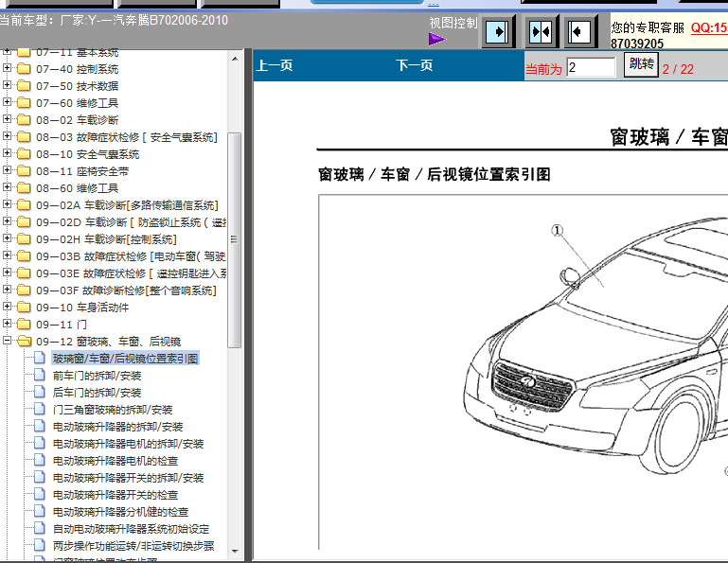Image resolution: width=728 pixels, height=563 pixels.
Task: Select 08-60 维修工具 folder label
Action: 77,188
